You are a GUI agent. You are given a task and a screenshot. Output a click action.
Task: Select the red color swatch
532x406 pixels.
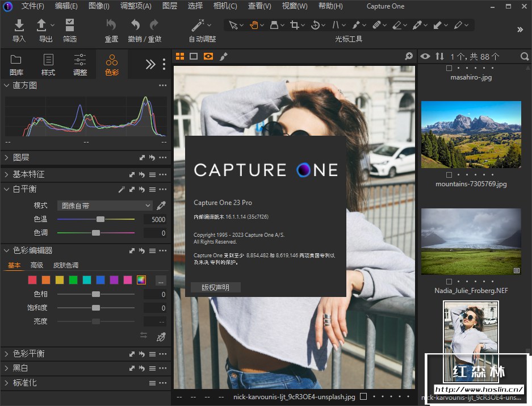pos(32,280)
